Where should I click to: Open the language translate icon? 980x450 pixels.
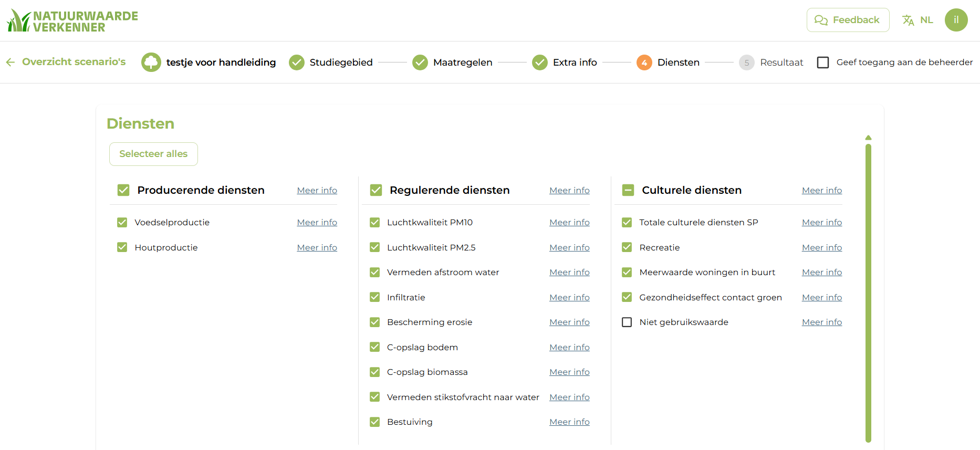click(908, 20)
